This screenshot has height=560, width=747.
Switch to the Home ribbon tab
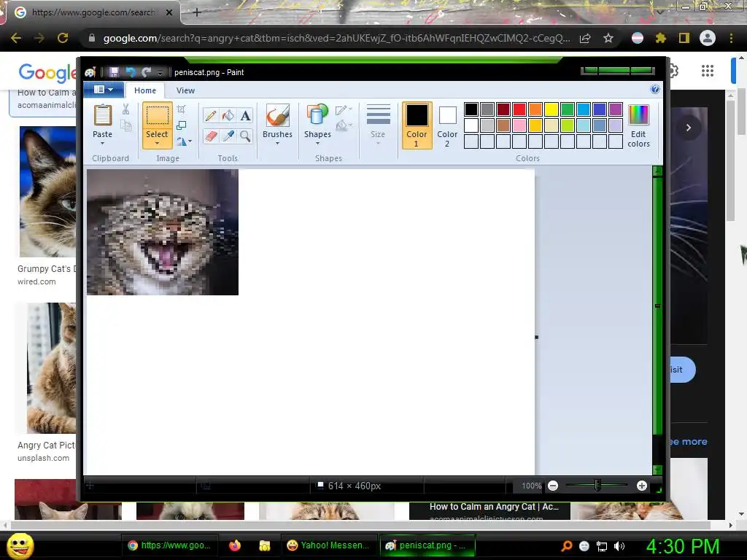pyautogui.click(x=145, y=90)
